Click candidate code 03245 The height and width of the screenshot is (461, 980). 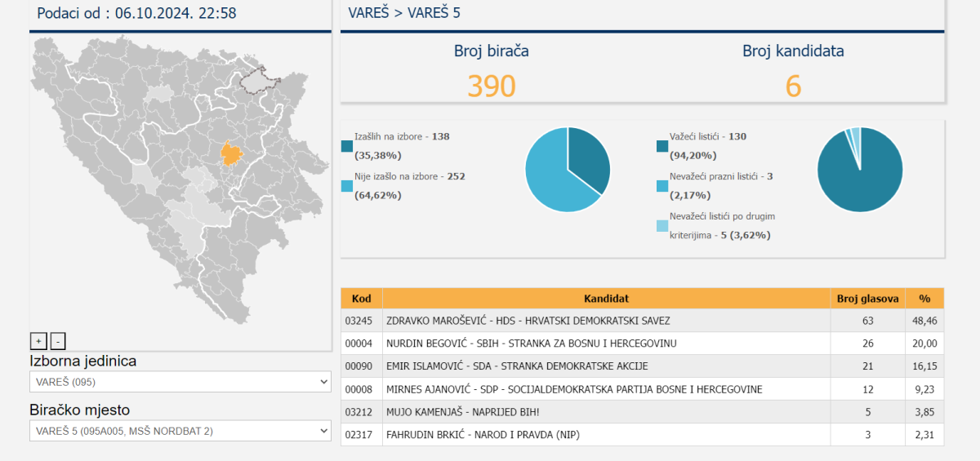tap(359, 321)
